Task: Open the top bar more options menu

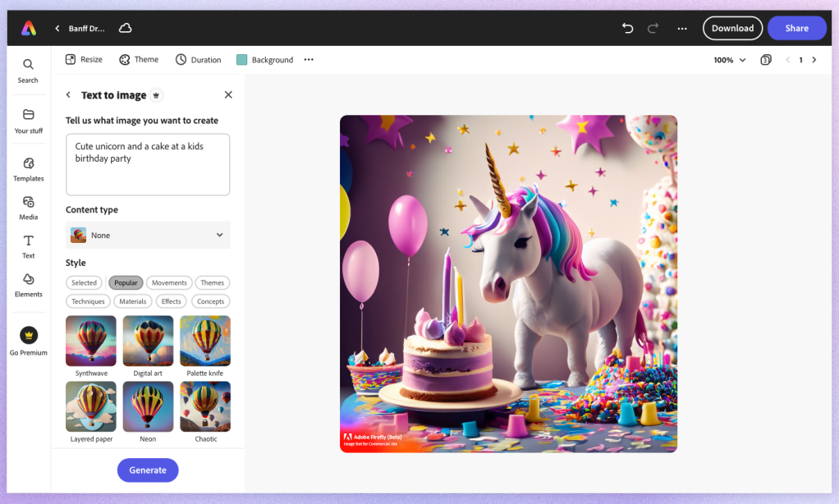Action: point(682,29)
